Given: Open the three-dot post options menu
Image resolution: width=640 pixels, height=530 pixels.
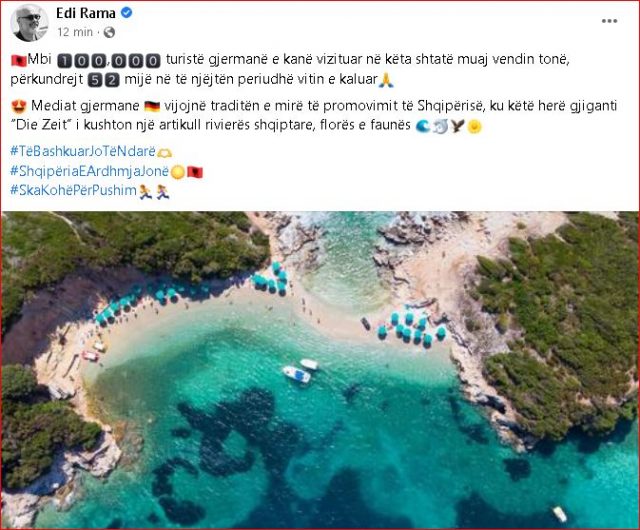Looking at the screenshot, I should [609, 21].
